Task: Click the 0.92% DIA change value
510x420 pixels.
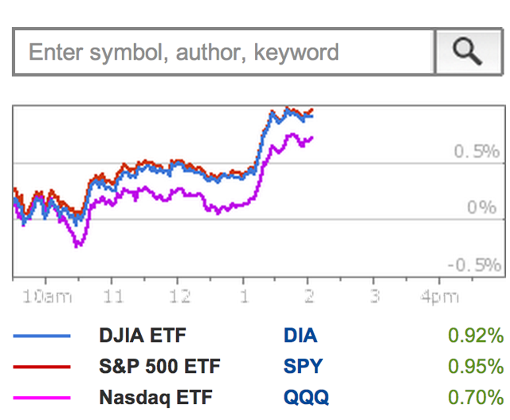Action: pos(476,335)
